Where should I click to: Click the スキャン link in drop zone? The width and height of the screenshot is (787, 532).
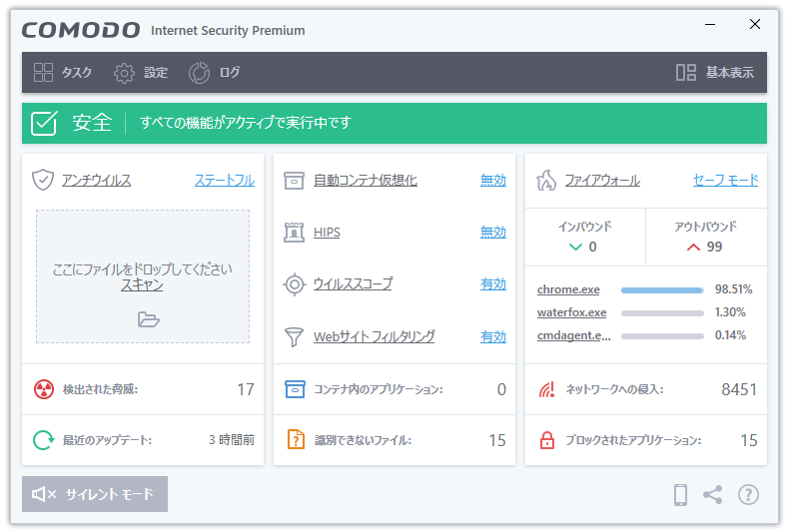click(x=142, y=285)
